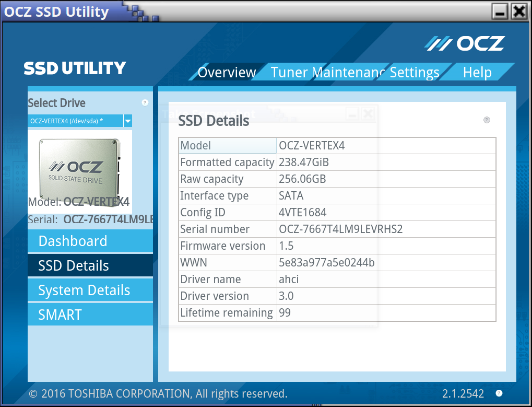Select the Driver name label
532x407 pixels.
[228, 279]
